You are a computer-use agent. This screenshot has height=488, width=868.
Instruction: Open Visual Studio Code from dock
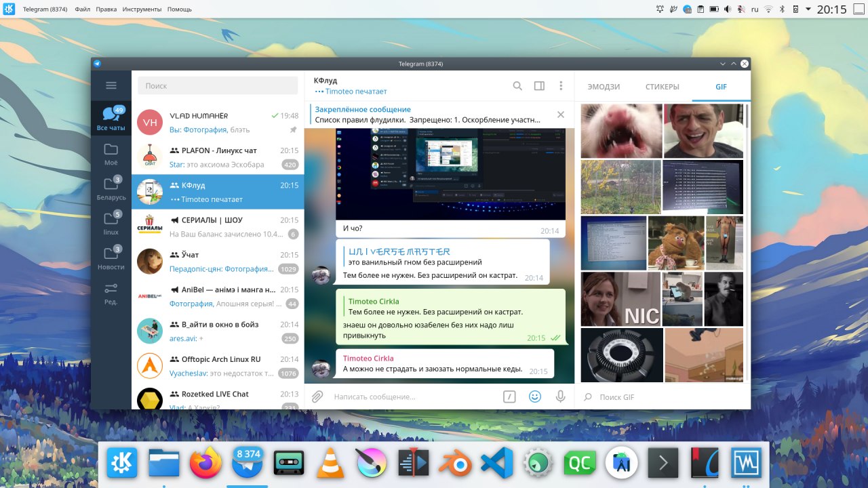496,464
